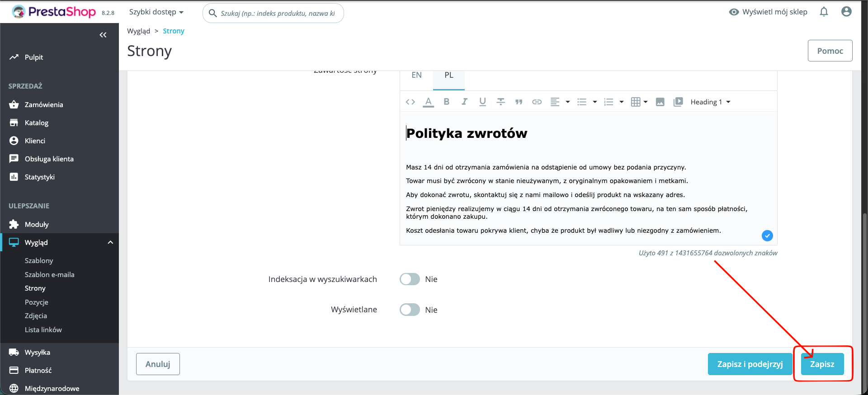Insert image in editor toolbar

[660, 102]
